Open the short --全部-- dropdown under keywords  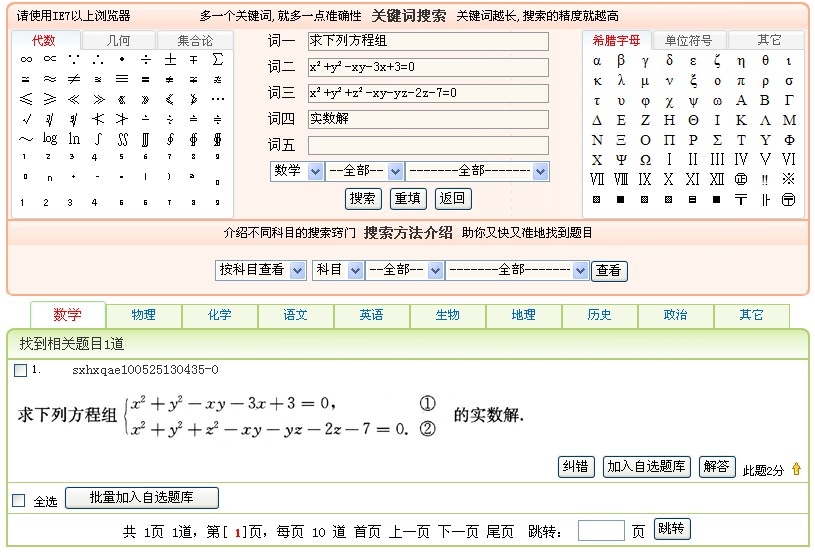click(x=364, y=171)
